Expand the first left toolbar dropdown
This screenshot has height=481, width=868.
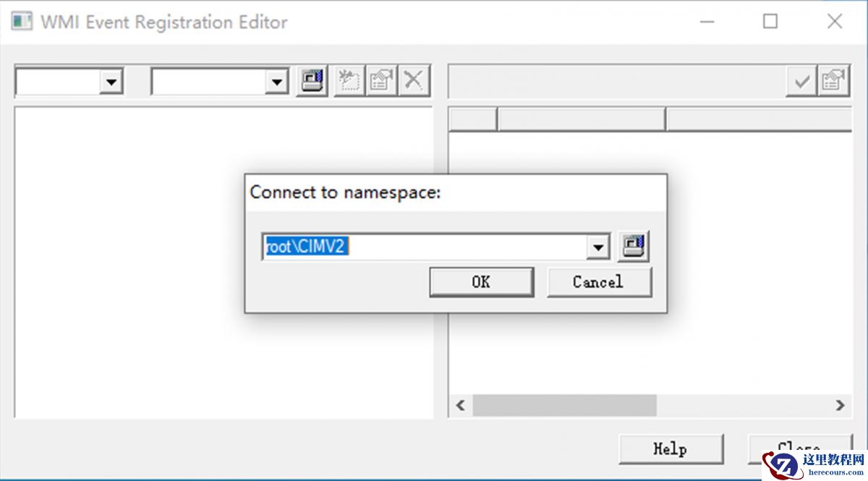tap(111, 82)
